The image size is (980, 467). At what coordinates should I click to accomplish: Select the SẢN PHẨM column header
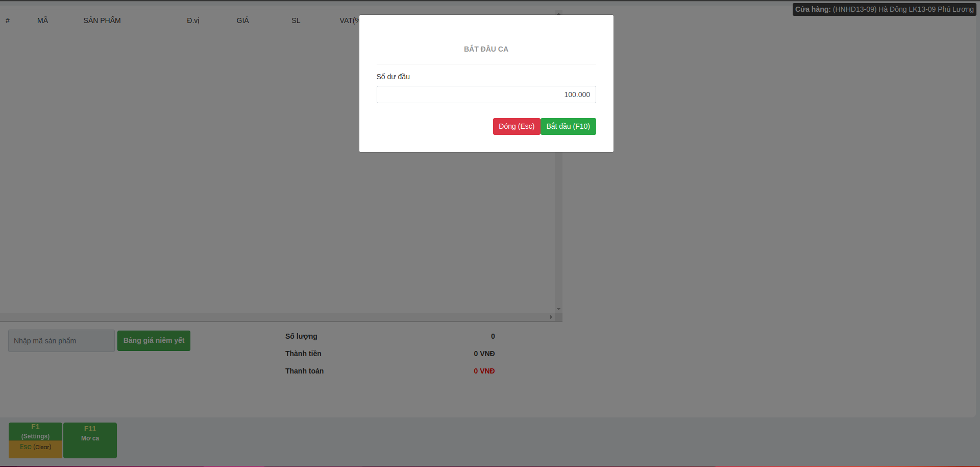102,20
